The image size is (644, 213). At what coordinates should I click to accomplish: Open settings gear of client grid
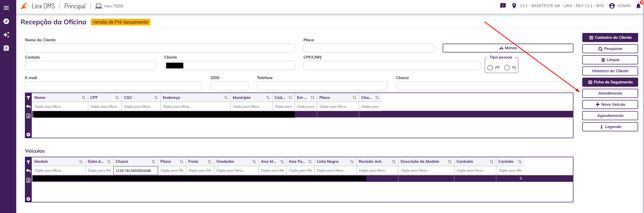[x=28, y=135]
